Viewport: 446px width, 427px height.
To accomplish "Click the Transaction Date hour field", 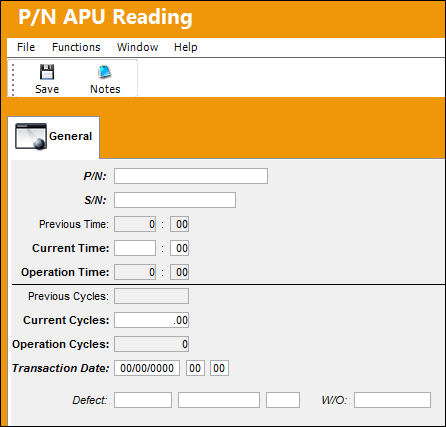I will tap(195, 368).
